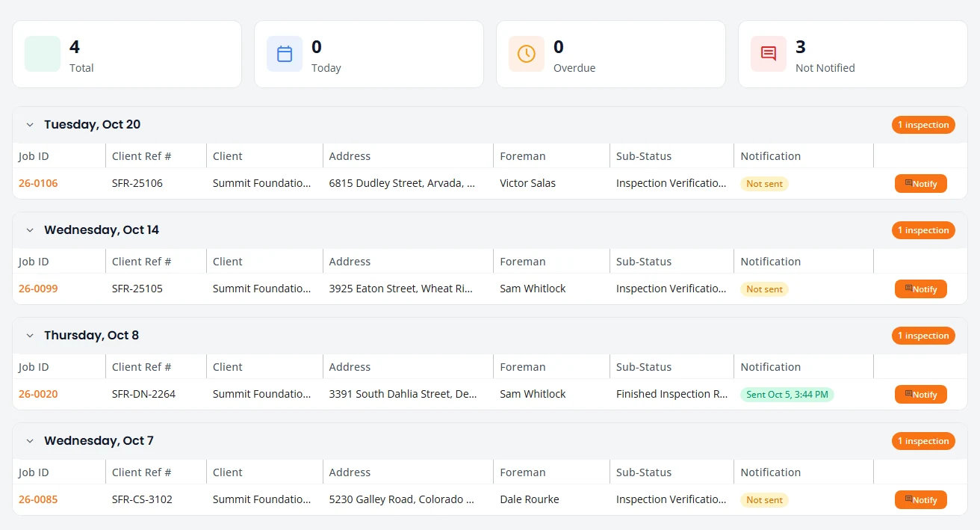This screenshot has height=530, width=980.
Task: Click the Total count card
Action: (x=127, y=54)
